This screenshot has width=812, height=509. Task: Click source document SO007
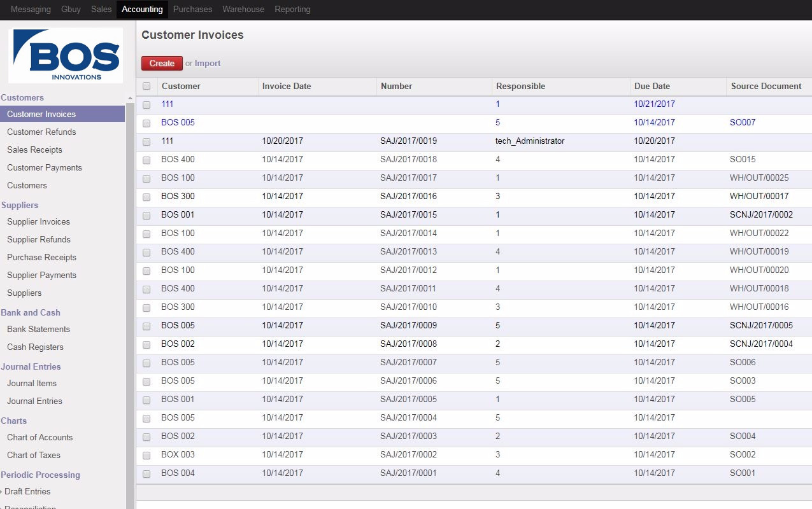(743, 122)
